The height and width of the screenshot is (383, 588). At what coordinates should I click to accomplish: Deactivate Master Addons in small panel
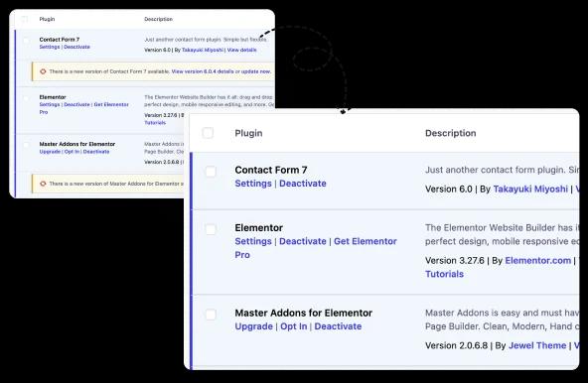96,152
